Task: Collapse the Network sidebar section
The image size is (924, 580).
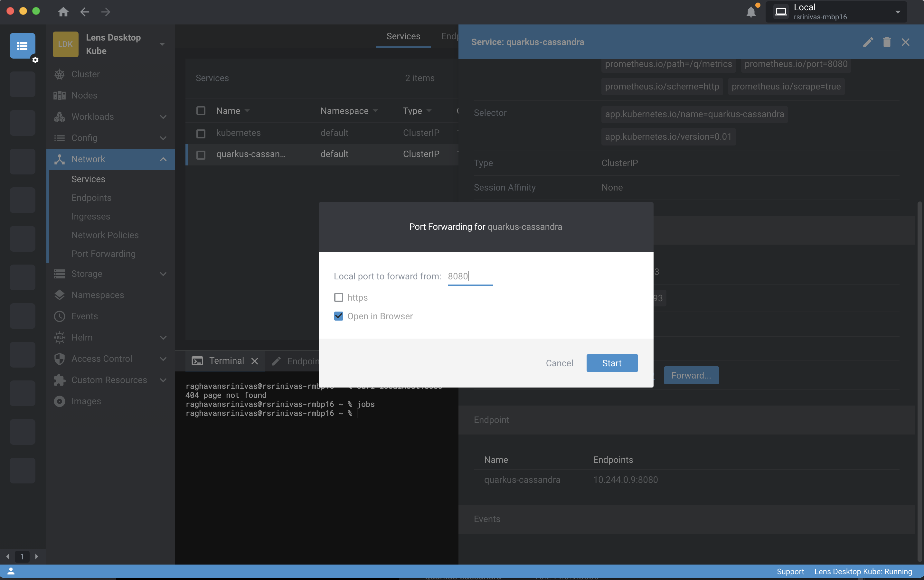Action: click(x=163, y=159)
